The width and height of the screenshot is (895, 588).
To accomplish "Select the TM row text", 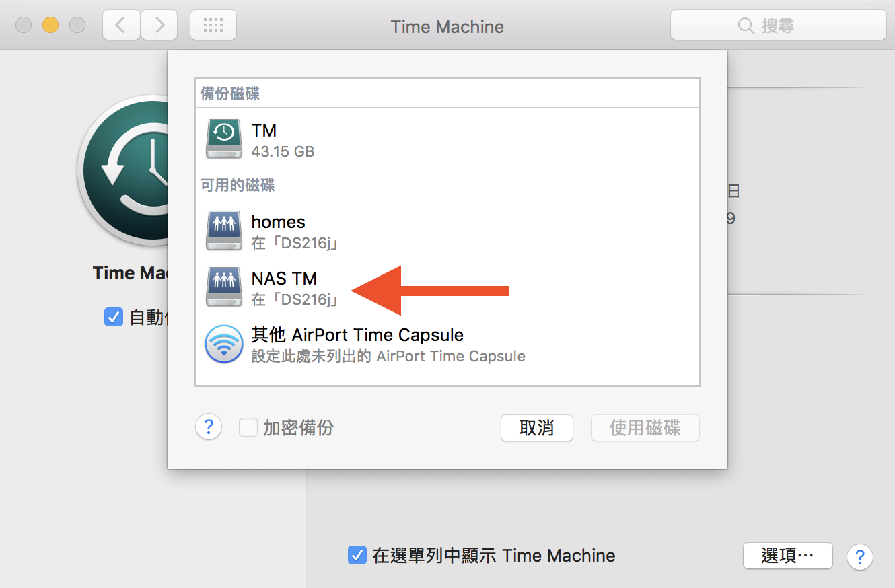I will pyautogui.click(x=264, y=131).
